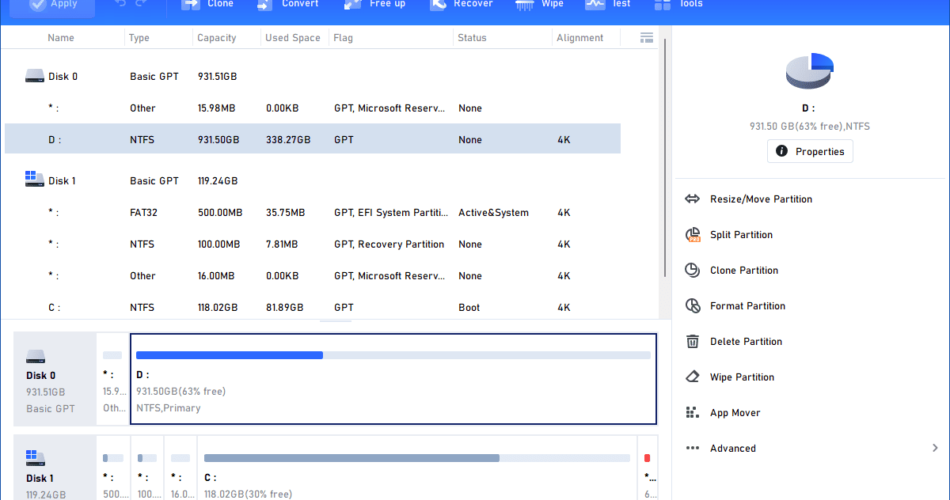Select the 15.9 Other block on Disk 0 map
The height and width of the screenshot is (500, 950).
coord(113,379)
